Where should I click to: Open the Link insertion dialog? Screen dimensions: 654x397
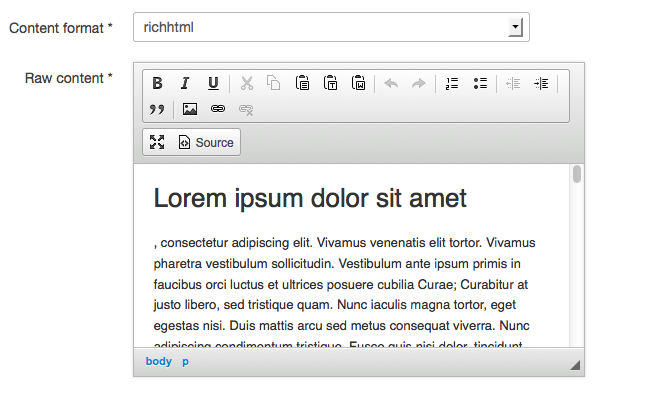[218, 109]
